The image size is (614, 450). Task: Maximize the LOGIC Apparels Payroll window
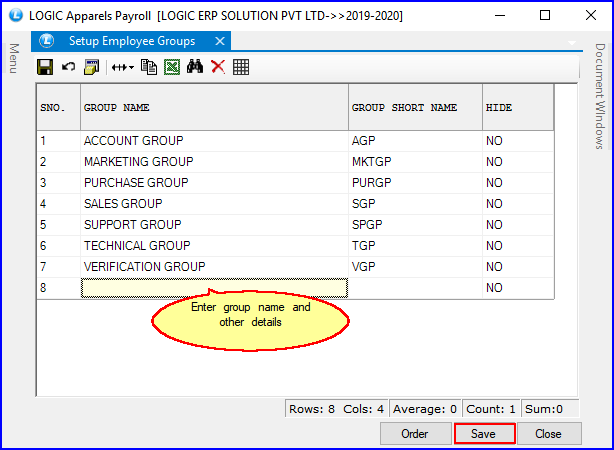pyautogui.click(x=545, y=15)
